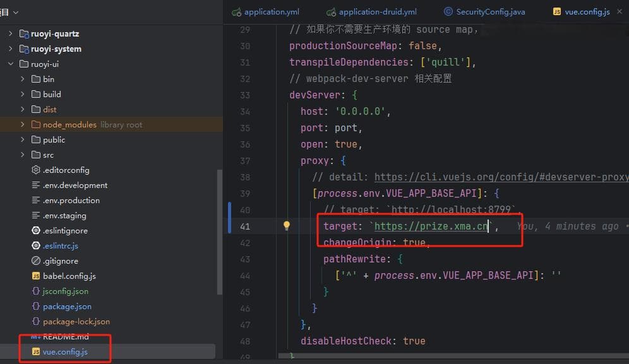
Task: Click the babel.config.js JS icon
Action: coord(36,276)
